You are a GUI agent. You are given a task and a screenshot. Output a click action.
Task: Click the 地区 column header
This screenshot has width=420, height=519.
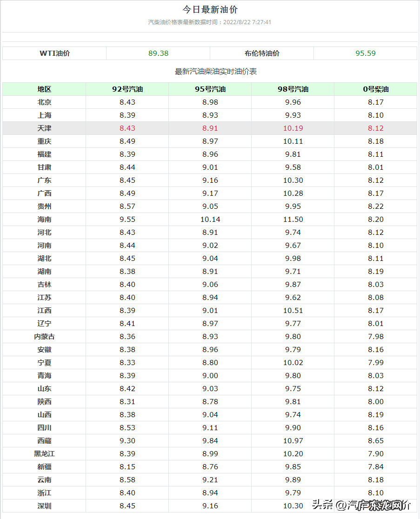pos(44,89)
